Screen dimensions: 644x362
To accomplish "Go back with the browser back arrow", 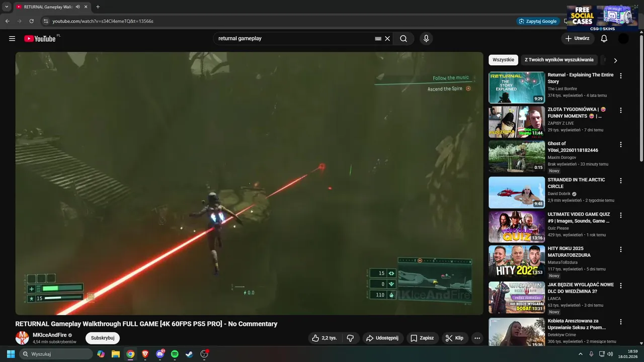I will tap(8, 21).
